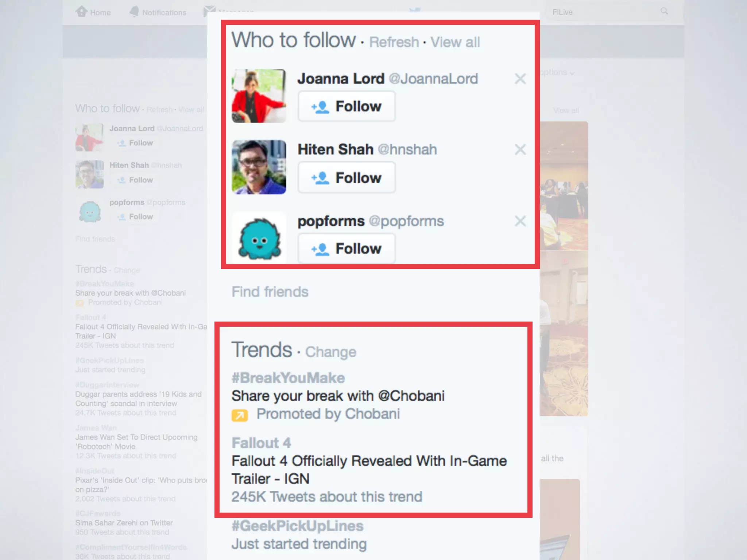
Task: Open the Find friends link
Action: coord(270,292)
